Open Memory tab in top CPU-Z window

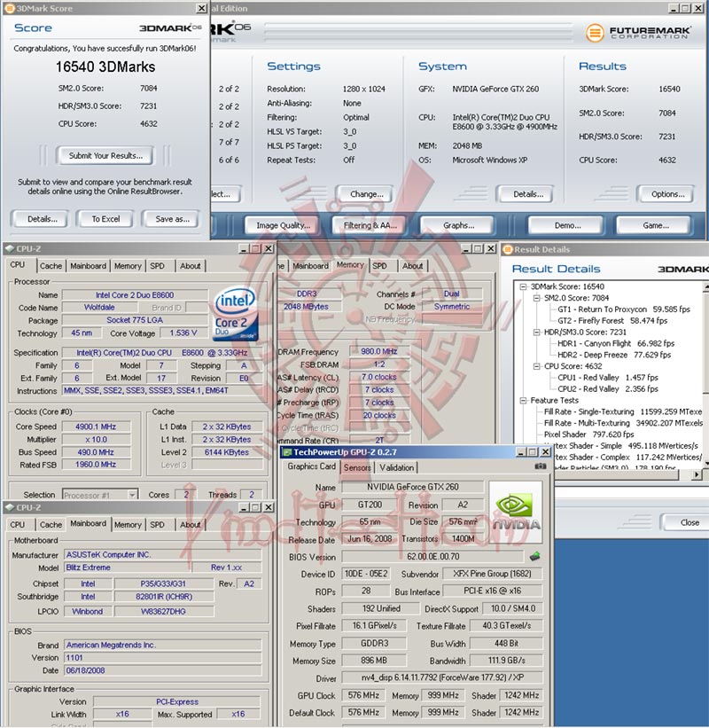coord(128,266)
